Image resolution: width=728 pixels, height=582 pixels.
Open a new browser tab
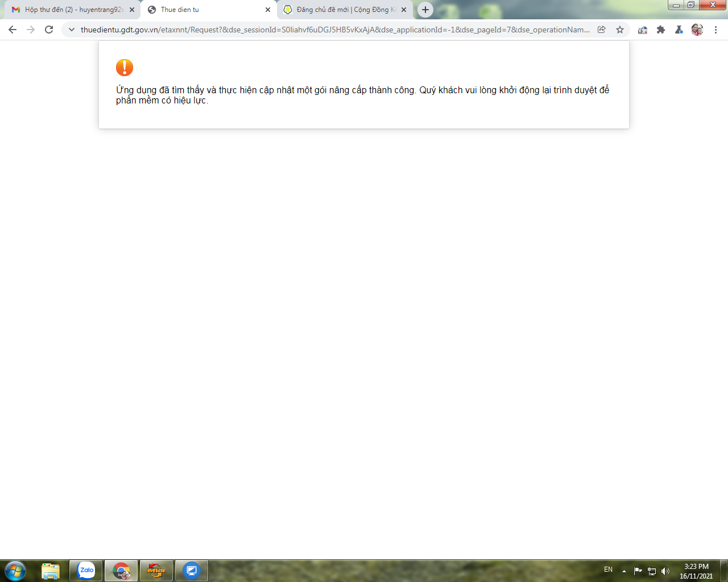425,10
